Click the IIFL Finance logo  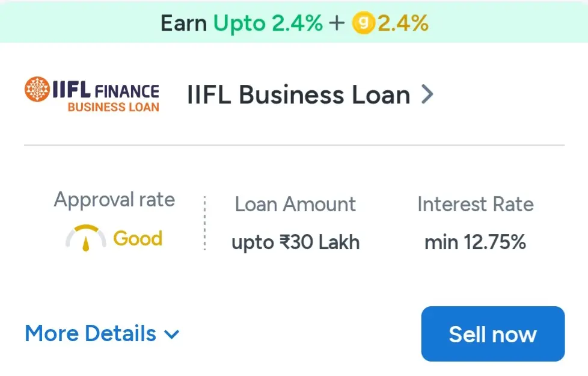point(90,93)
